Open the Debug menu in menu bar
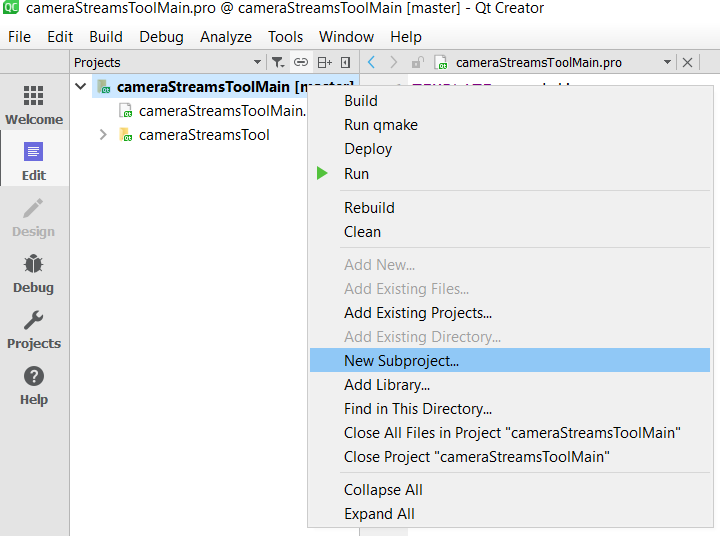Image resolution: width=720 pixels, height=536 pixels. click(161, 37)
